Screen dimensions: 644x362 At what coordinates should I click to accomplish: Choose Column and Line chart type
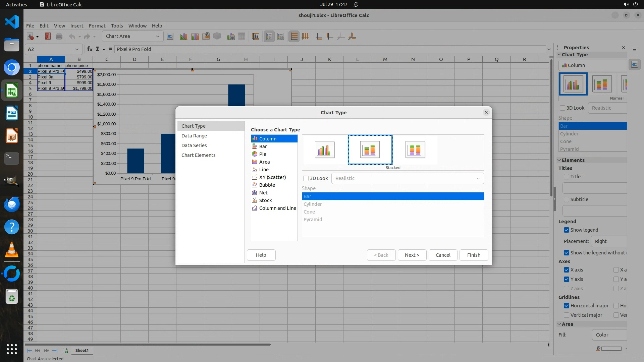click(x=277, y=208)
